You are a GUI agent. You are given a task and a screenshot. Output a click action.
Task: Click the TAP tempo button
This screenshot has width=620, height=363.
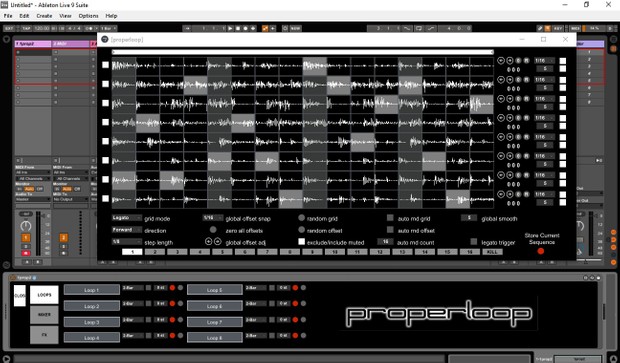(26, 28)
